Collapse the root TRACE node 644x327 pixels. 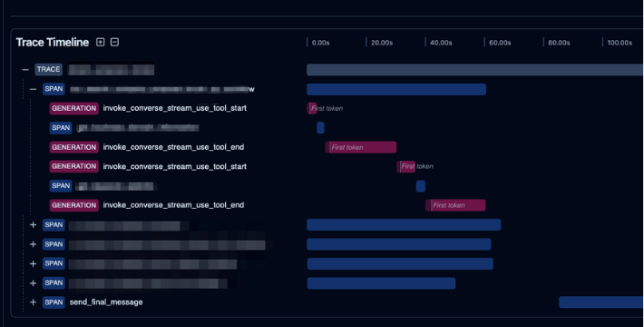coord(25,70)
